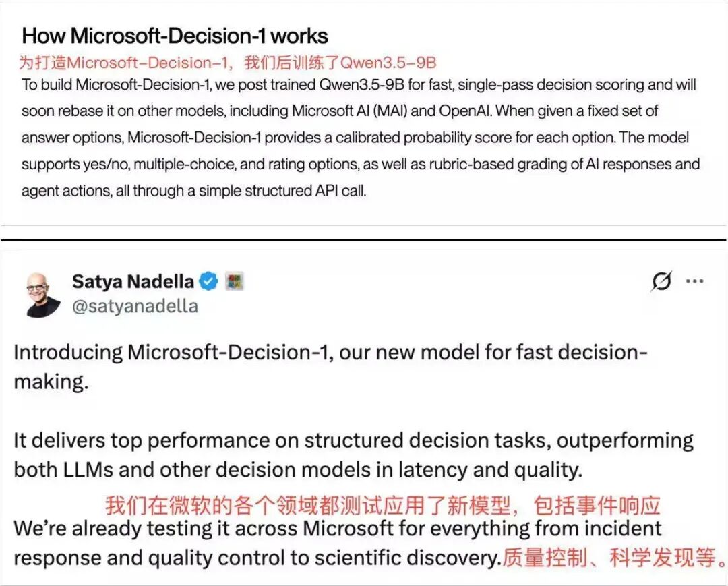Click the Grok explain icon on the post
The image size is (728, 586).
pos(661,281)
